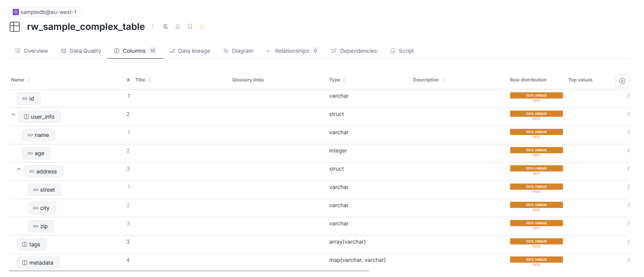Viewport: 644px width, 277px height.
Task: Click the sampledb@eu-west-1 database link
Action: 45,12
